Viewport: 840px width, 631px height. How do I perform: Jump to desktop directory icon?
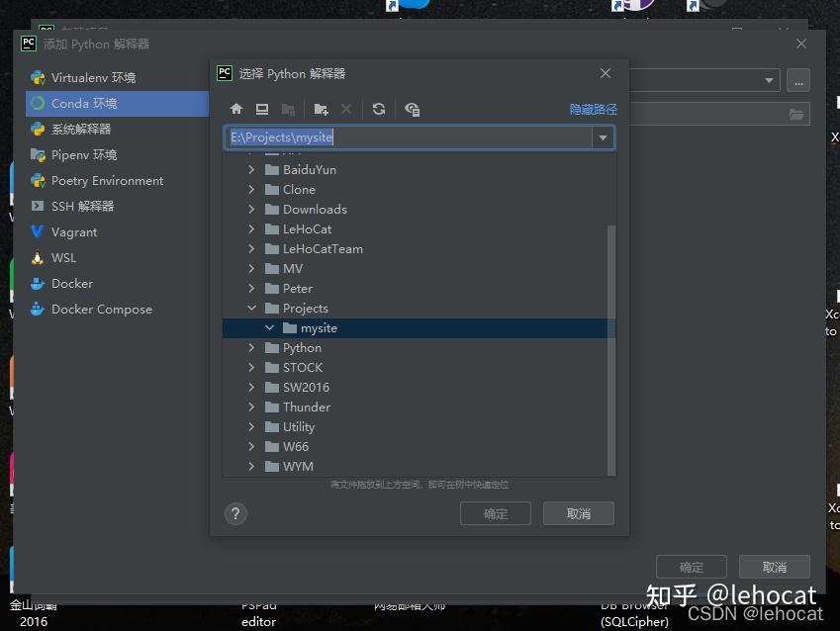pyautogui.click(x=262, y=109)
